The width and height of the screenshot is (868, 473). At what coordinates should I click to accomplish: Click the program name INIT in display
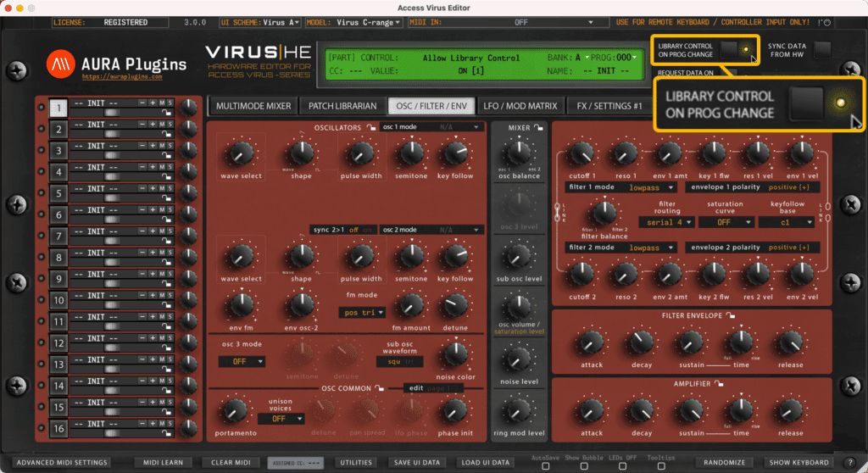tap(606, 71)
